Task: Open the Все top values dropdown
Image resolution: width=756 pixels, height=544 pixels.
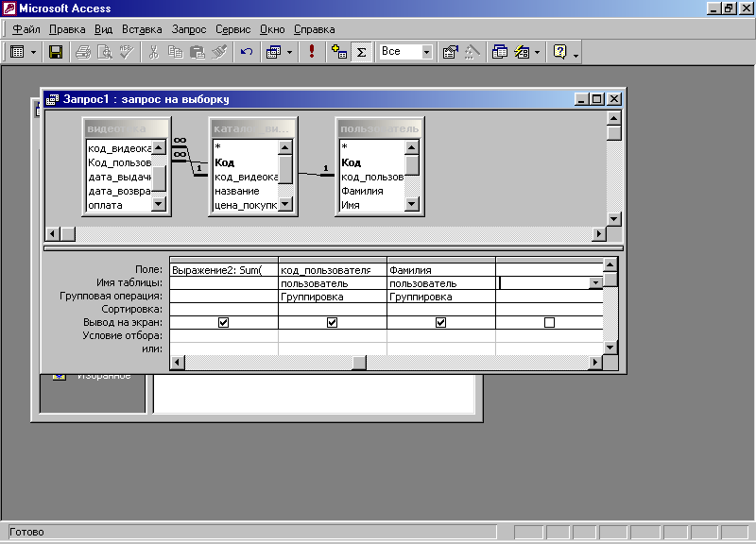Action: 427,52
